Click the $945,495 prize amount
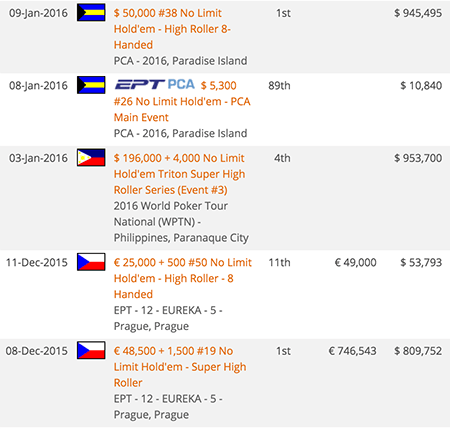450x429 pixels. coord(418,13)
